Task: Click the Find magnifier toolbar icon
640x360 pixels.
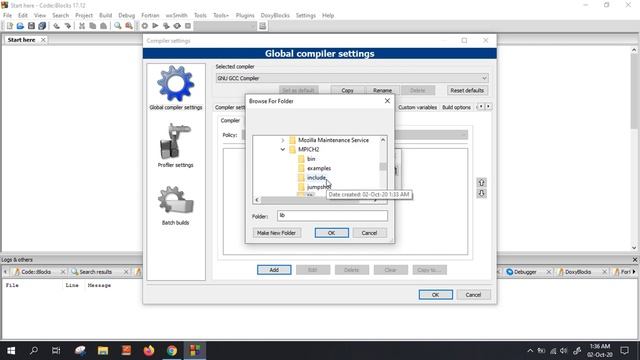Action: 118,26
